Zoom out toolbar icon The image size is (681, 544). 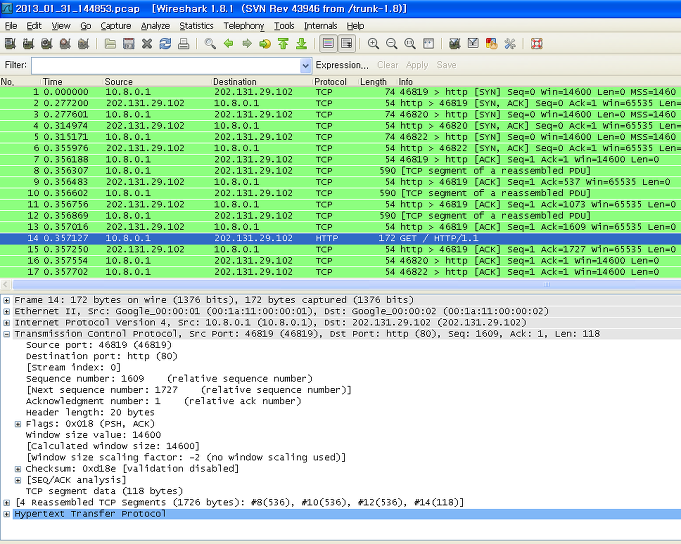pos(391,43)
